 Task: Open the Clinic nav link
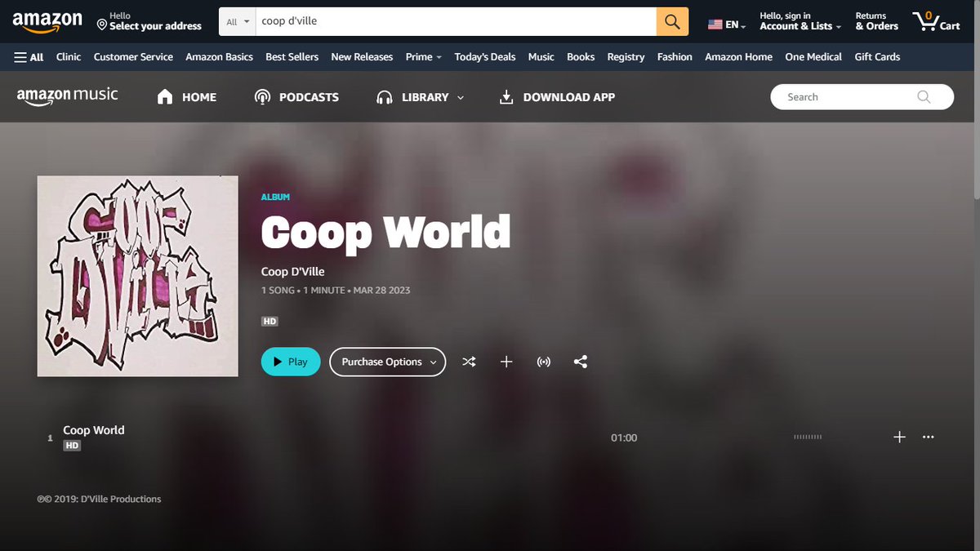pos(69,57)
